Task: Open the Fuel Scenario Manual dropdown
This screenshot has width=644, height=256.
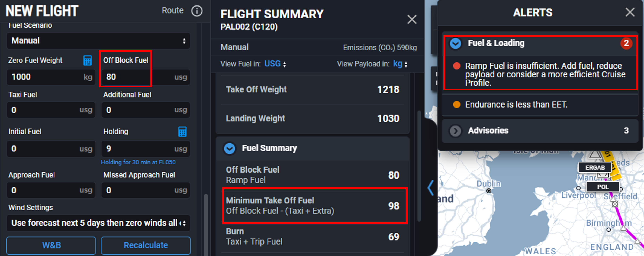Action: coord(98,41)
